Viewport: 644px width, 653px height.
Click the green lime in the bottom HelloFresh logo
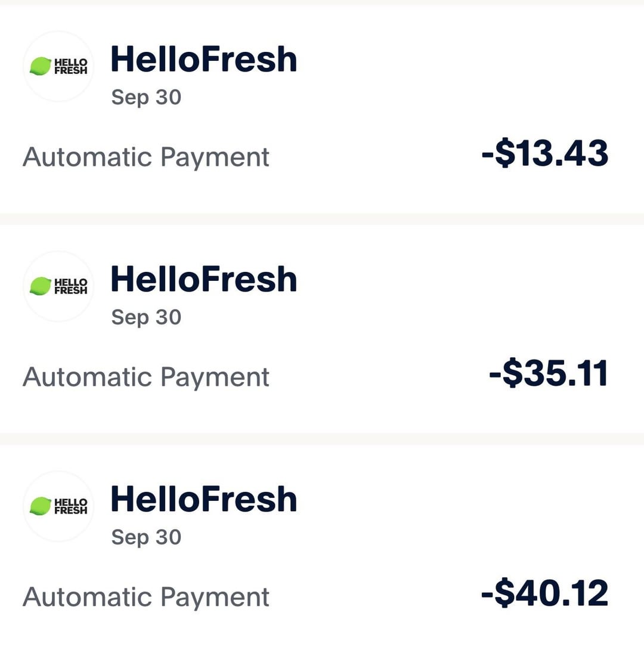(x=41, y=506)
